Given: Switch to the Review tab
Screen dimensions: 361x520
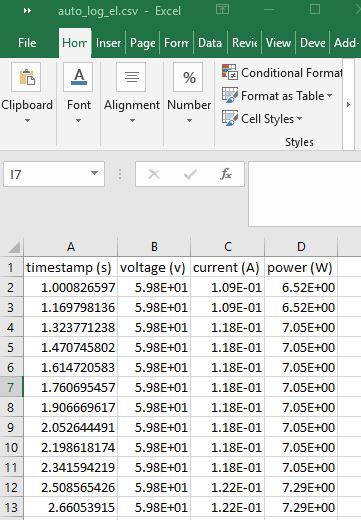Looking at the screenshot, I should point(245,43).
